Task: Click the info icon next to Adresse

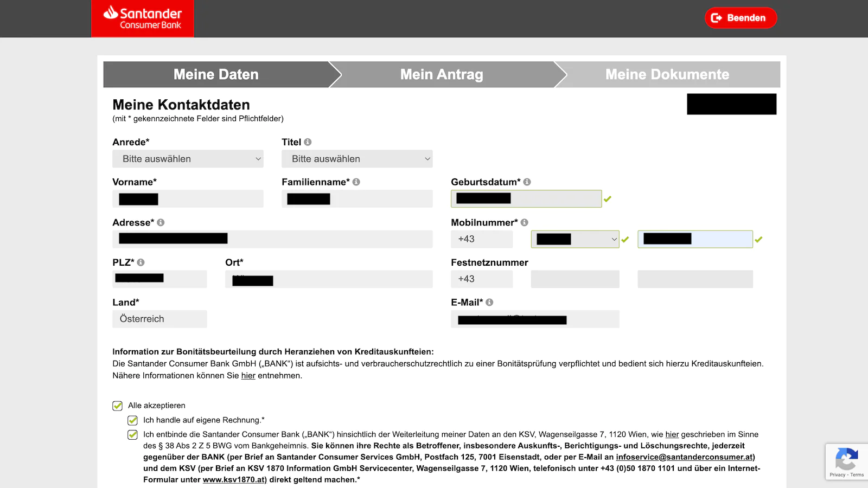Action: [161, 222]
